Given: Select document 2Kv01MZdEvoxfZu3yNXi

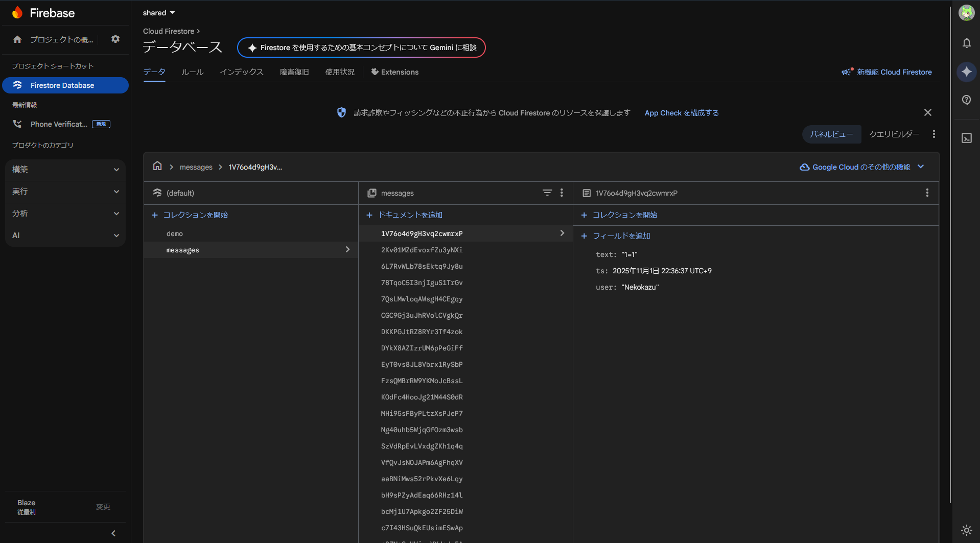Looking at the screenshot, I should [465, 250].
